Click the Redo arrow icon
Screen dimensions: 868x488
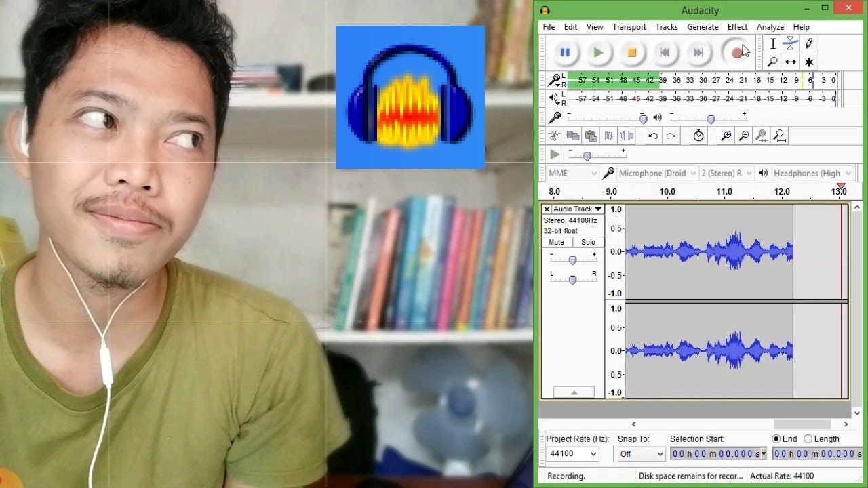(671, 136)
